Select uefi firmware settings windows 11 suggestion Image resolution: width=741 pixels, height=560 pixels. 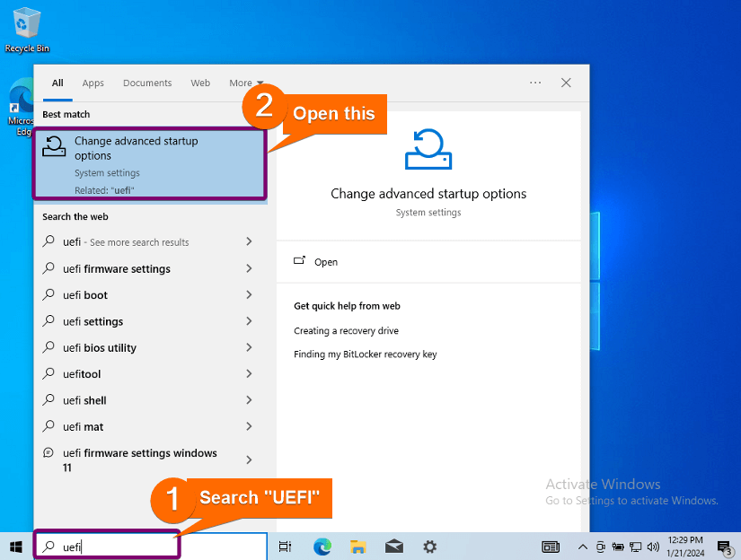[150, 459]
